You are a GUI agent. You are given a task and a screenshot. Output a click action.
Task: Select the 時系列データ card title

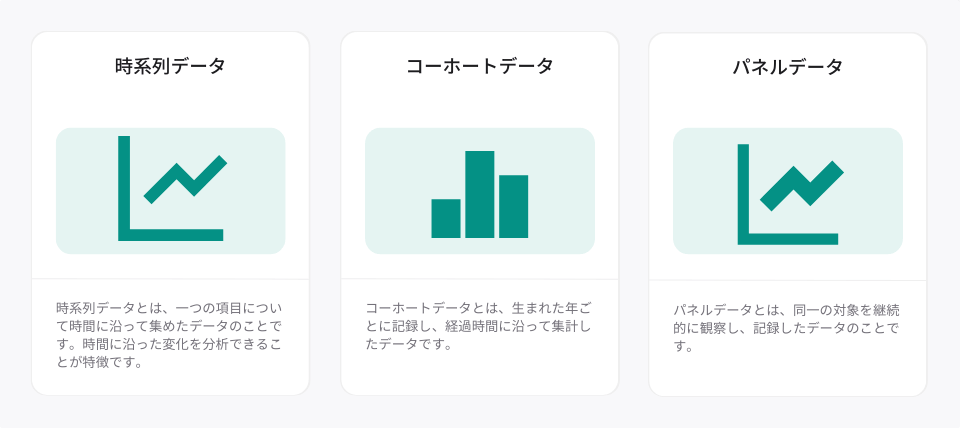pos(170,66)
